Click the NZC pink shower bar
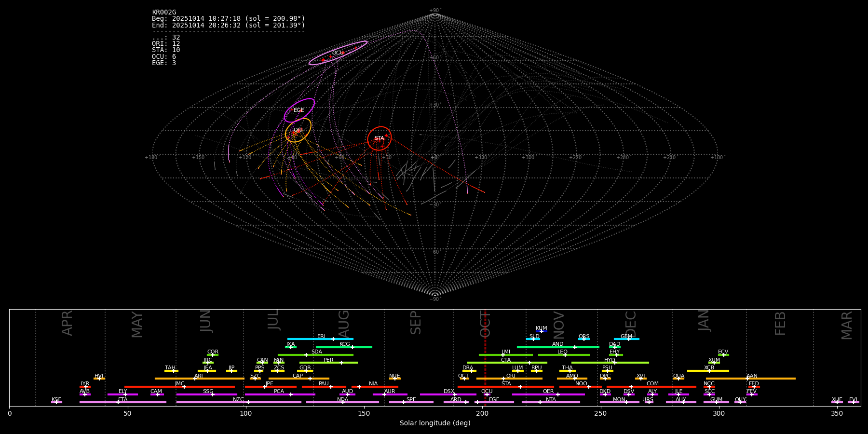 (239, 402)
